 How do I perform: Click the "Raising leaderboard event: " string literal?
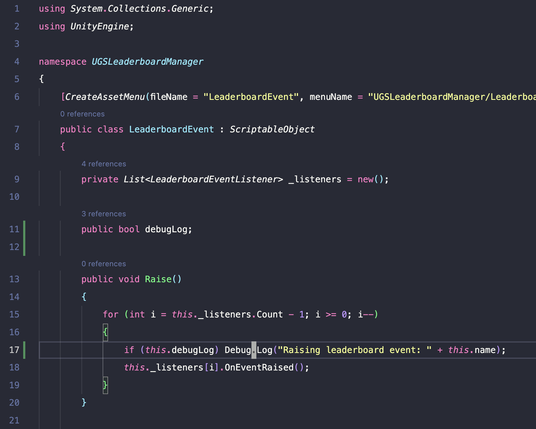click(354, 350)
